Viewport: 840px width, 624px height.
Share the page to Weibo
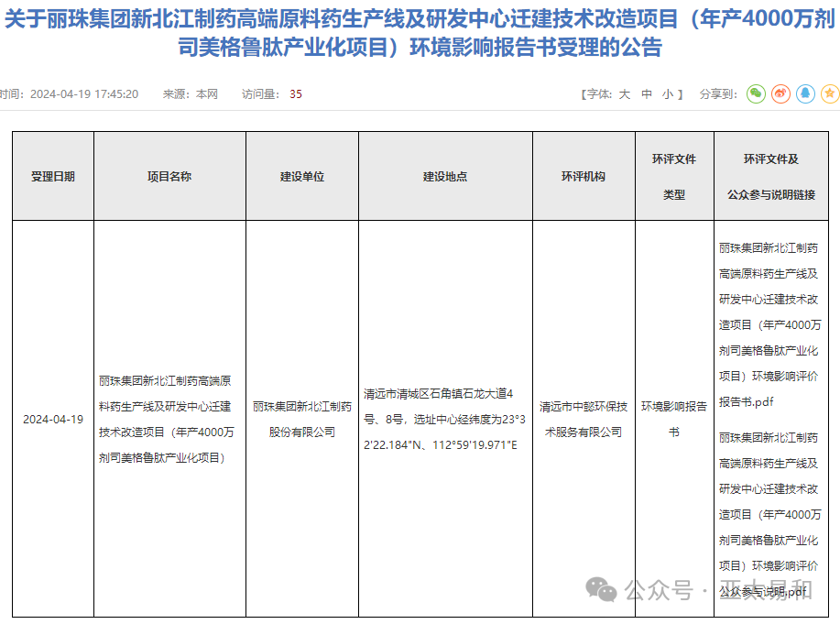780,93
